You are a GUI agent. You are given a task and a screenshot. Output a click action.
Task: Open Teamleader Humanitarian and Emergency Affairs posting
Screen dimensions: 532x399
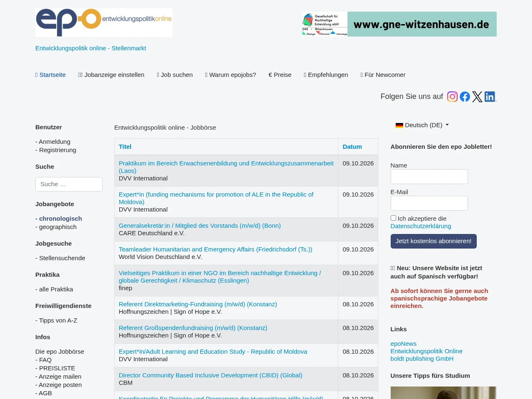click(215, 249)
